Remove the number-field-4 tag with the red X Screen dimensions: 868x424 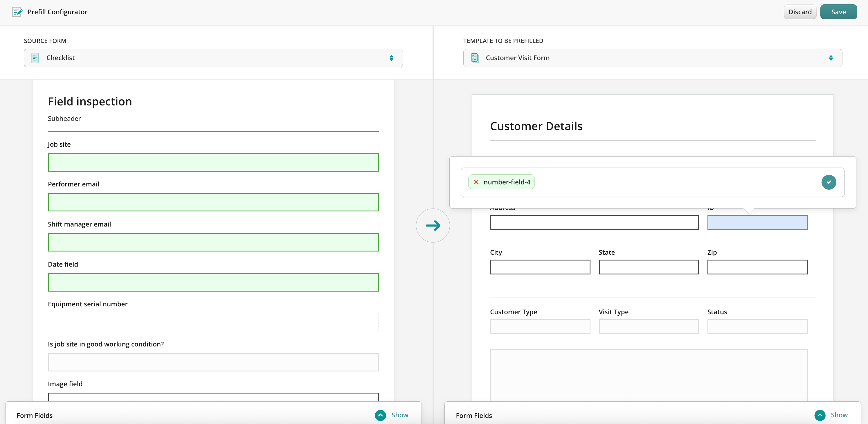pyautogui.click(x=476, y=182)
